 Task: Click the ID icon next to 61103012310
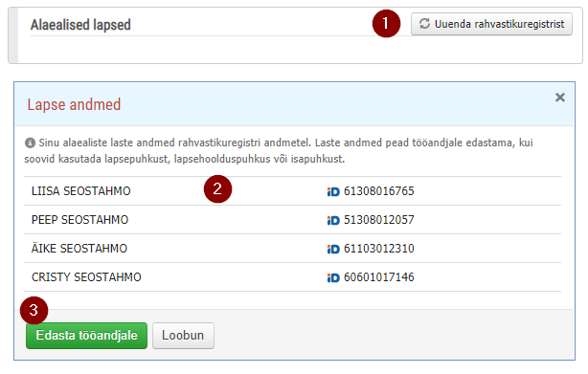click(333, 249)
